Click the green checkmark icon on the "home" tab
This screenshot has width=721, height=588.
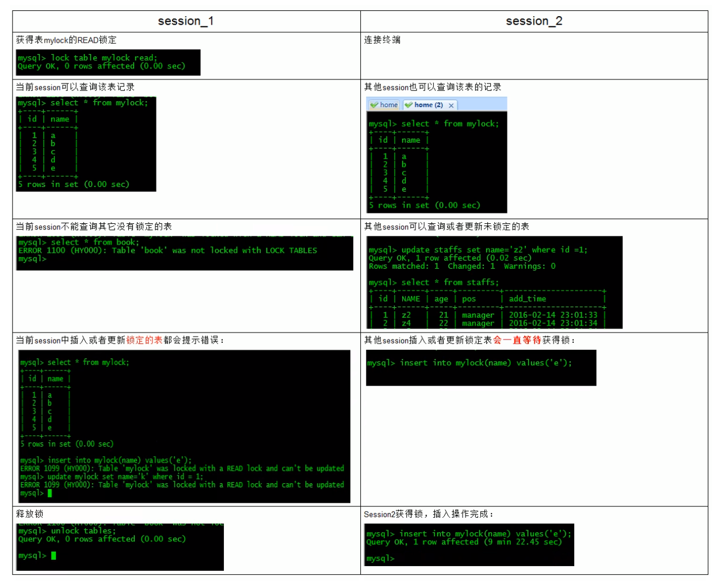point(374,105)
